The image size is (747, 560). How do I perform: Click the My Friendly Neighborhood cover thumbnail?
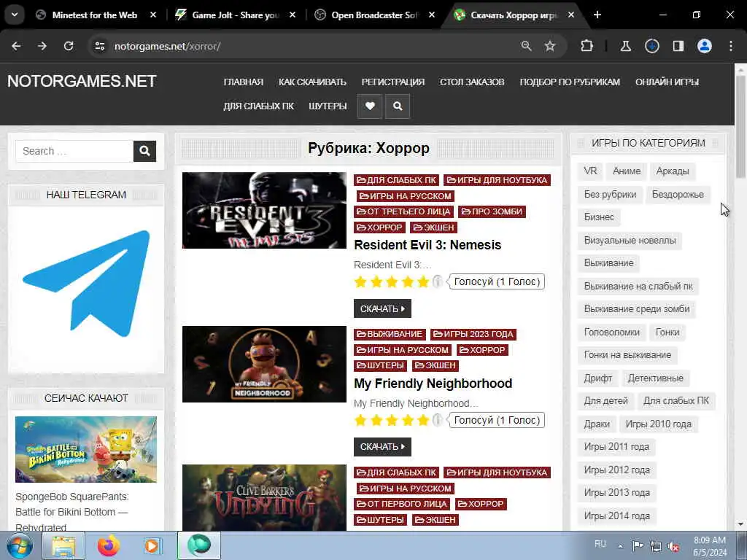click(264, 365)
